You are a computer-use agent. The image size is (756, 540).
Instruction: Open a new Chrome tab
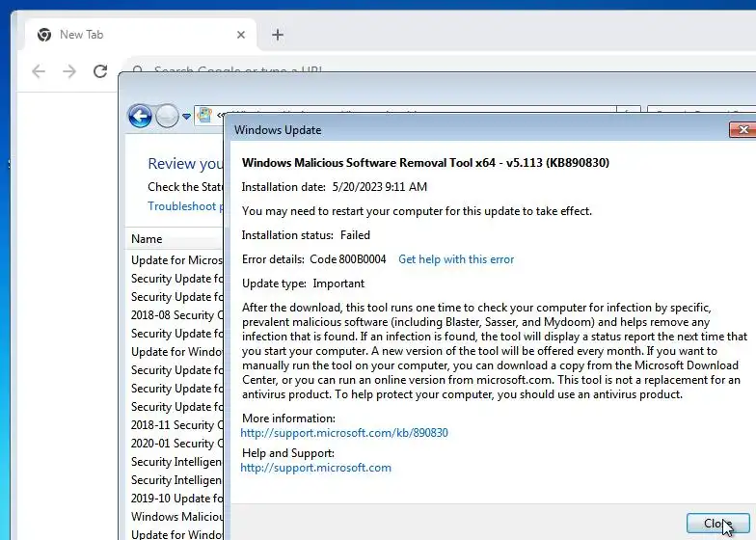(x=278, y=35)
